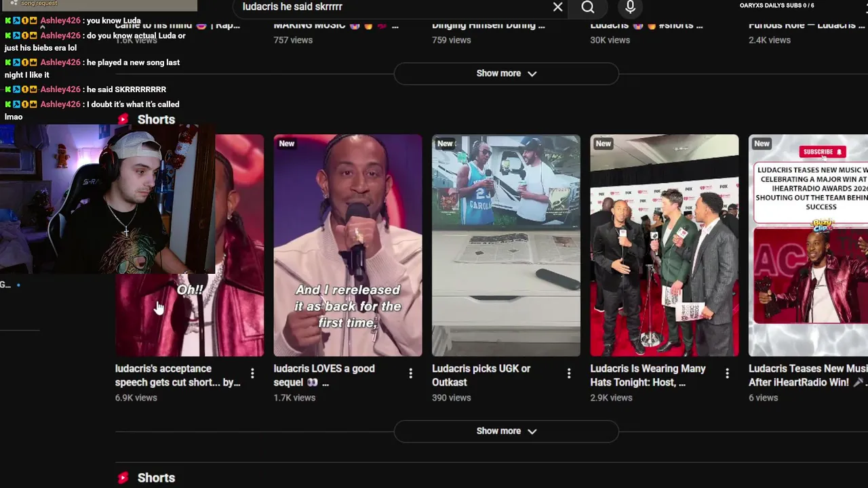The width and height of the screenshot is (868, 488).
Task: Click the '6 views' count text
Action: pyautogui.click(x=764, y=398)
